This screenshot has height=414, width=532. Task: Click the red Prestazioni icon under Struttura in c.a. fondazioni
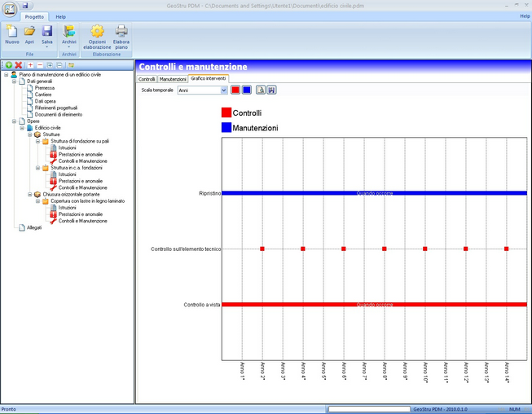53,181
